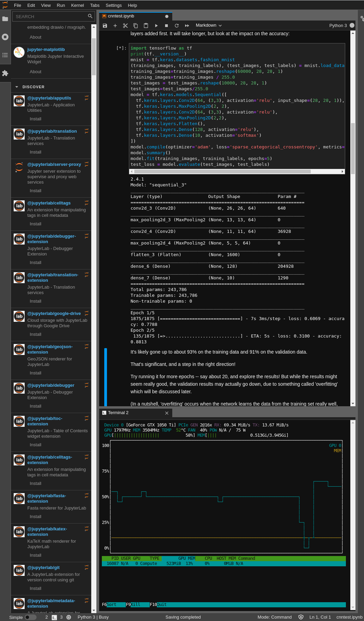Image resolution: width=364 pixels, height=621 pixels.
Task: Restart the kernel with the refresh icon
Action: (177, 26)
